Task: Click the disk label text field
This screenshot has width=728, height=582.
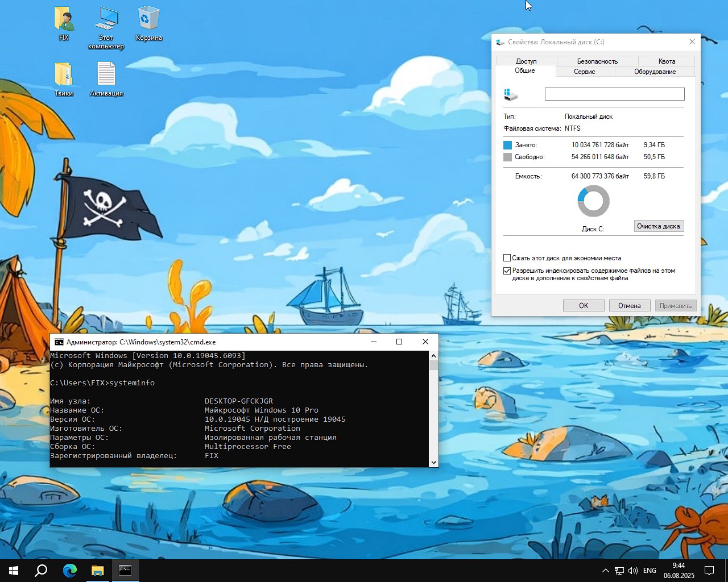Action: click(614, 94)
